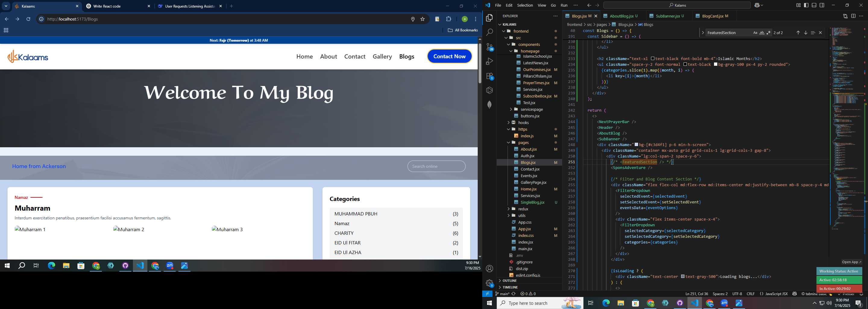
Task: Open About link in website navbar
Action: (x=329, y=56)
